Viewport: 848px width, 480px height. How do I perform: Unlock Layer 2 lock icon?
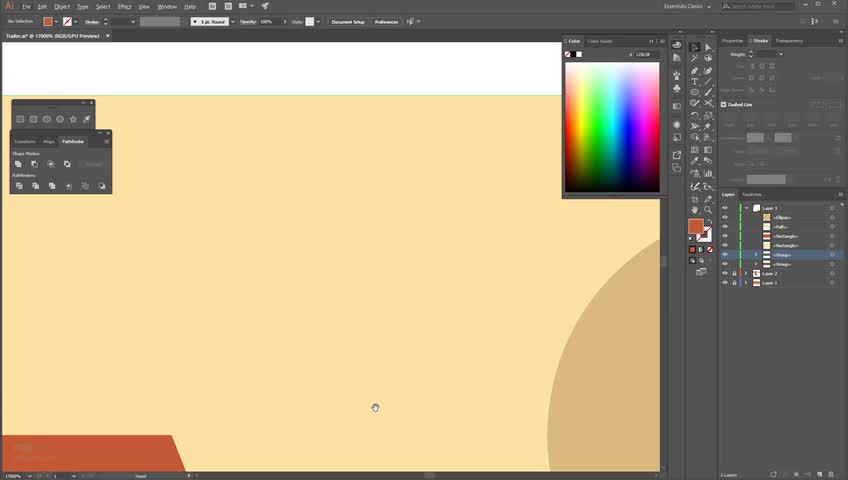(x=734, y=274)
